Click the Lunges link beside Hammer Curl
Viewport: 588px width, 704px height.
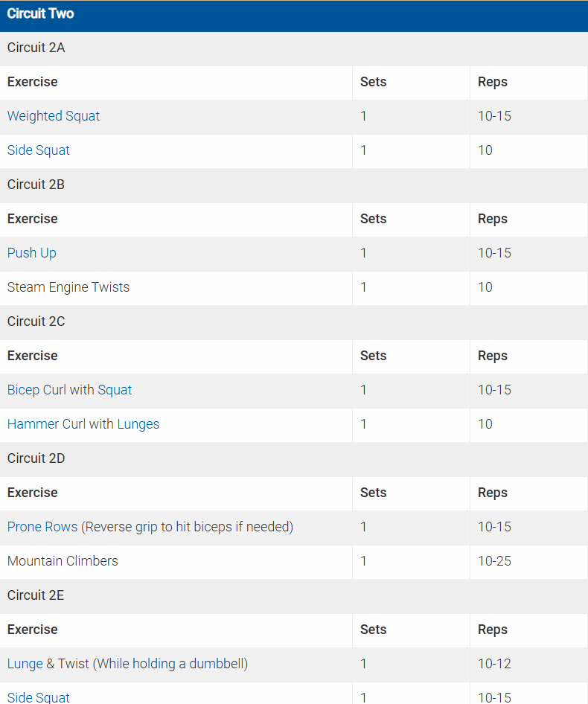138,424
